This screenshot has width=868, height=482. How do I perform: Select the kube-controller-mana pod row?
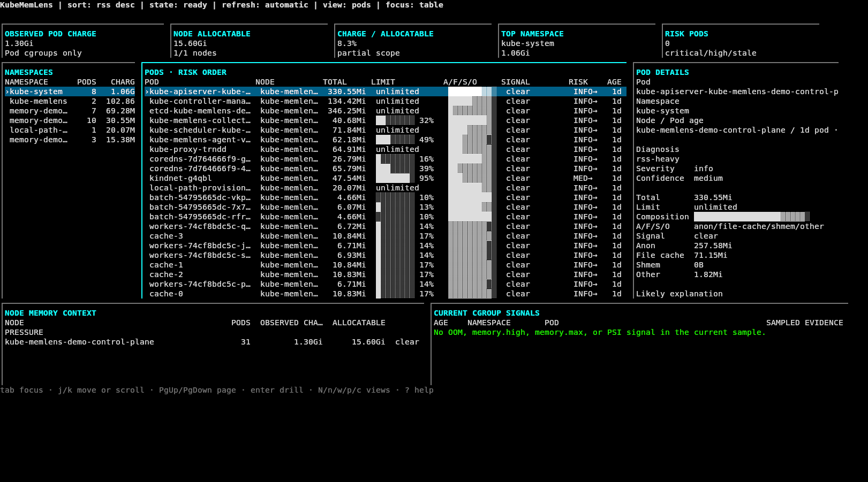pos(385,101)
